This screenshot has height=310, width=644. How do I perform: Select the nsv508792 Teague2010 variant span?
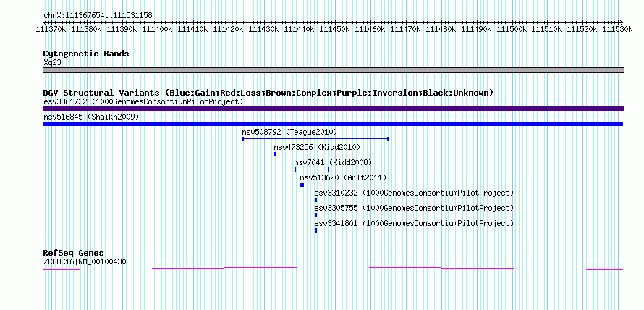click(x=315, y=139)
